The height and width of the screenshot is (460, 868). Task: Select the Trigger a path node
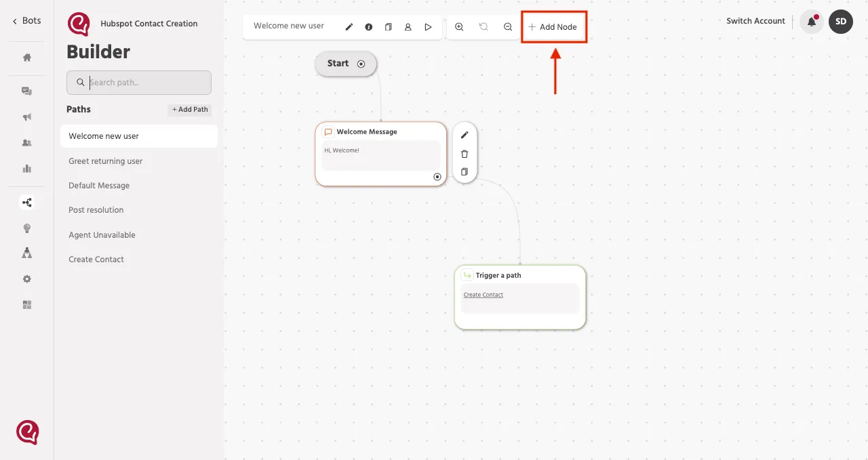point(520,297)
